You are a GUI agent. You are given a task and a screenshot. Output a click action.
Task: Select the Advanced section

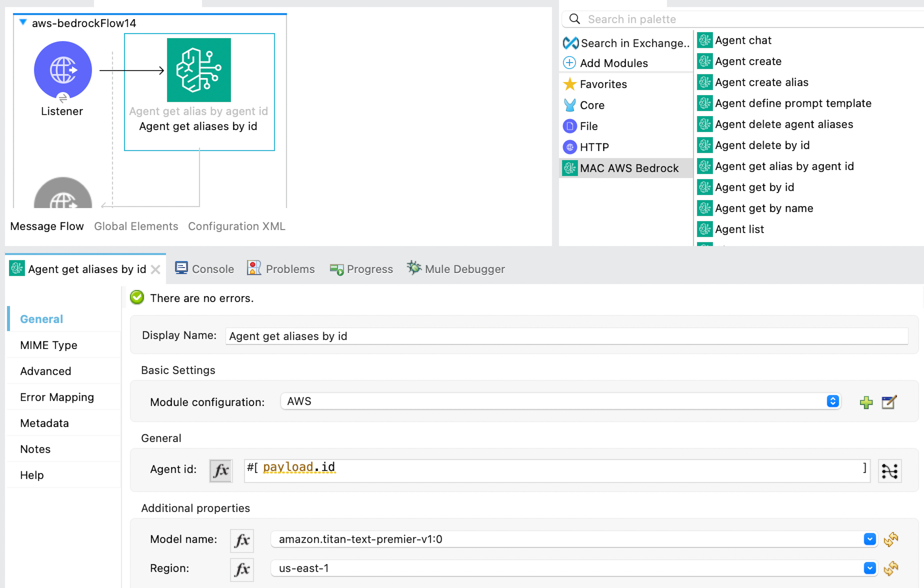click(x=46, y=371)
